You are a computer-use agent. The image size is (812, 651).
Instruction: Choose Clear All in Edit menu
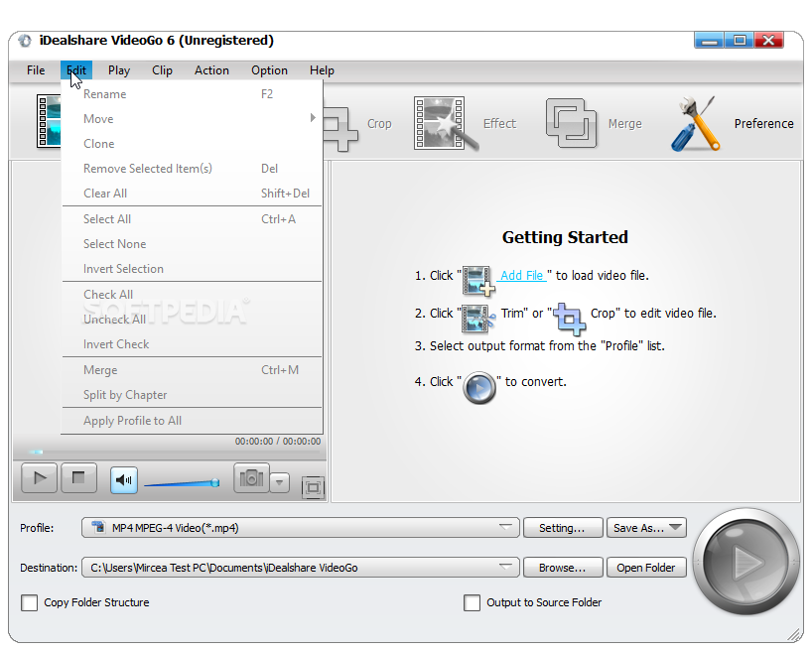pyautogui.click(x=193, y=194)
